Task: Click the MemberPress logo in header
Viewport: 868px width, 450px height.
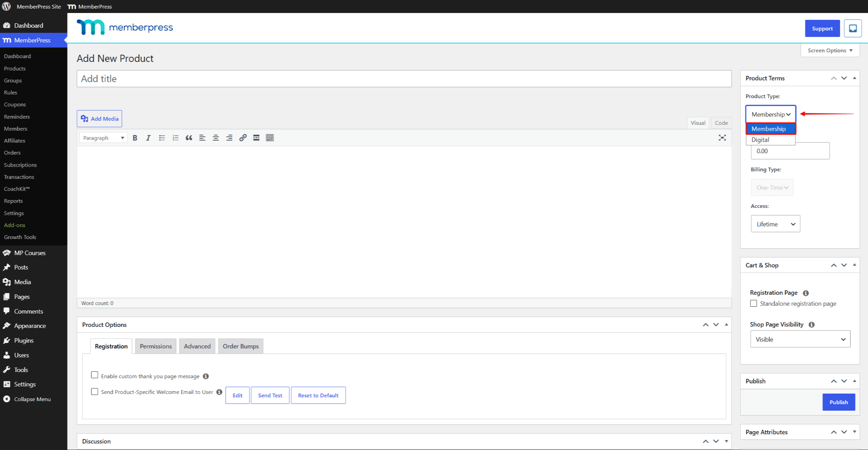Action: [125, 27]
